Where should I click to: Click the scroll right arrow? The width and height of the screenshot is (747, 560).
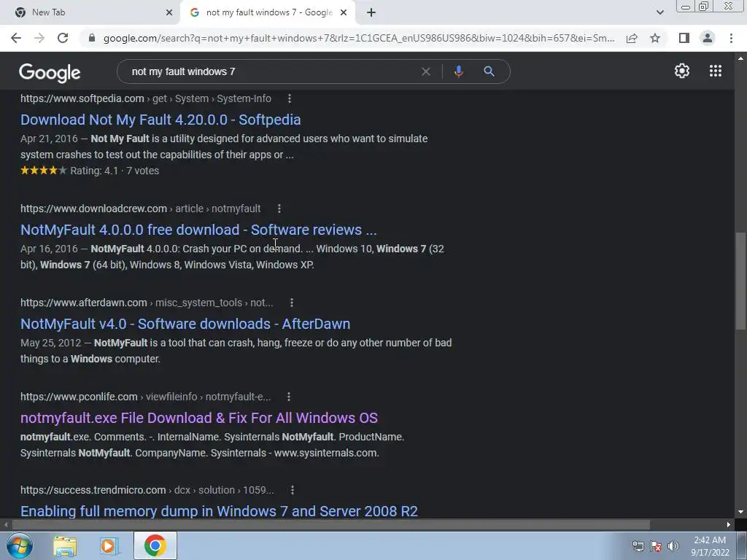pos(729,525)
